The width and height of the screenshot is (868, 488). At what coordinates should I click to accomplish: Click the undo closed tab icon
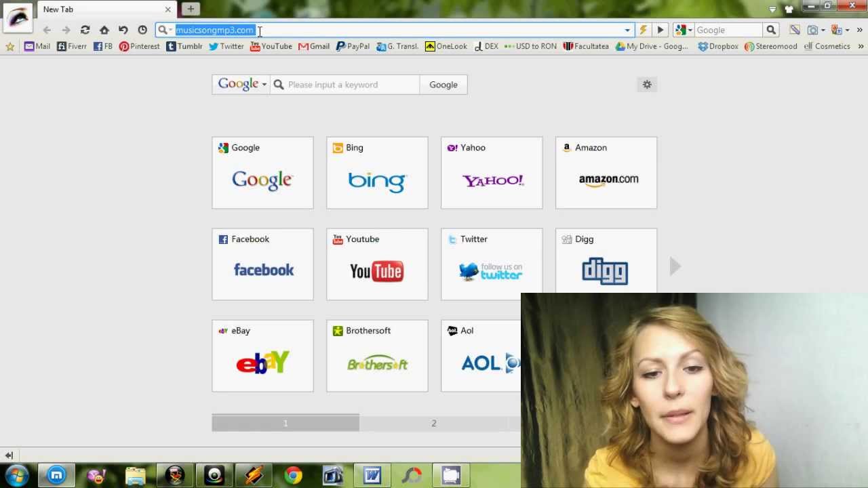point(123,30)
